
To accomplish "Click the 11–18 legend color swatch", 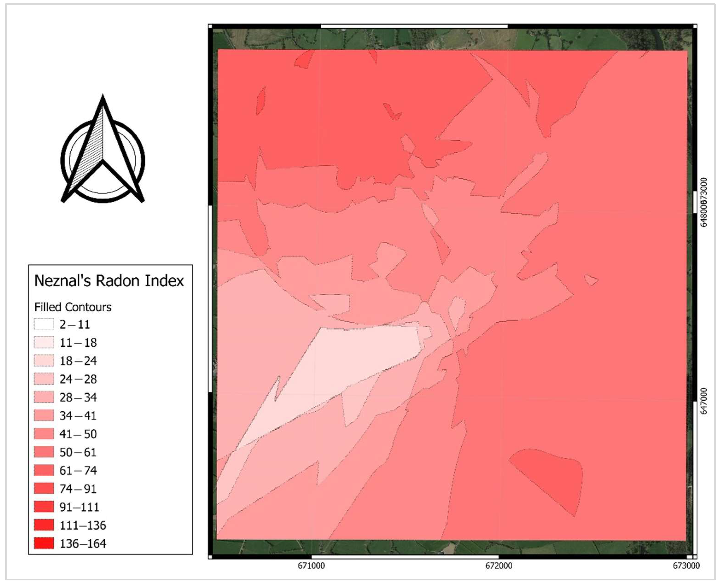I will pos(44,342).
